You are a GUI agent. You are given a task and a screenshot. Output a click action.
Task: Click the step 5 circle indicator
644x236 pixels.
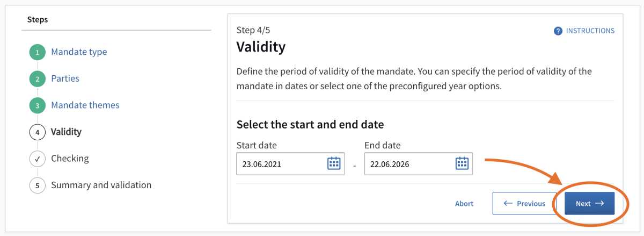pos(38,185)
